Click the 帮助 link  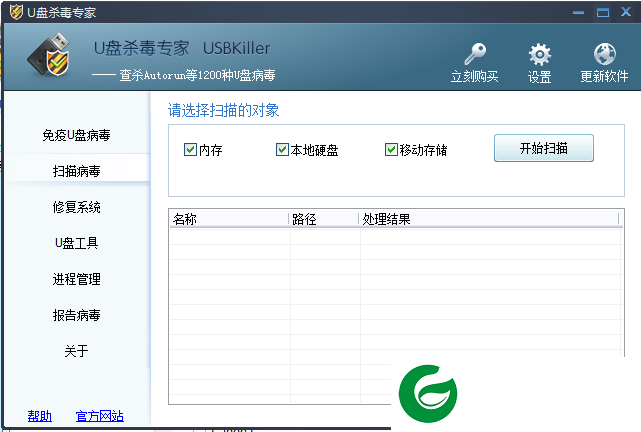click(40, 416)
